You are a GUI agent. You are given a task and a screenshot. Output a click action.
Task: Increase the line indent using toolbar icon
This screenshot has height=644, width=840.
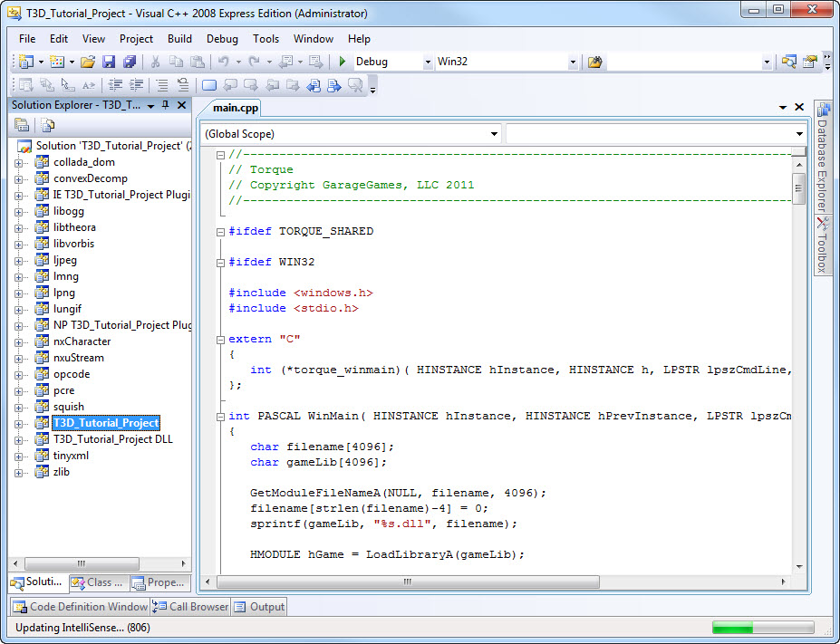138,85
